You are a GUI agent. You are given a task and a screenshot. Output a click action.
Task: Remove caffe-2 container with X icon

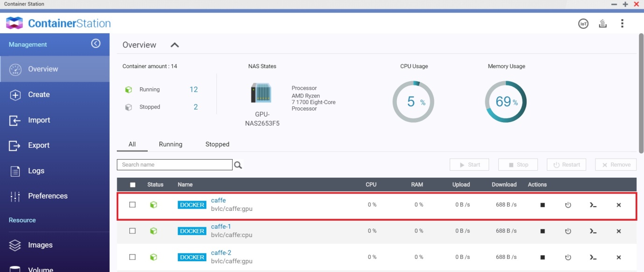coord(619,258)
